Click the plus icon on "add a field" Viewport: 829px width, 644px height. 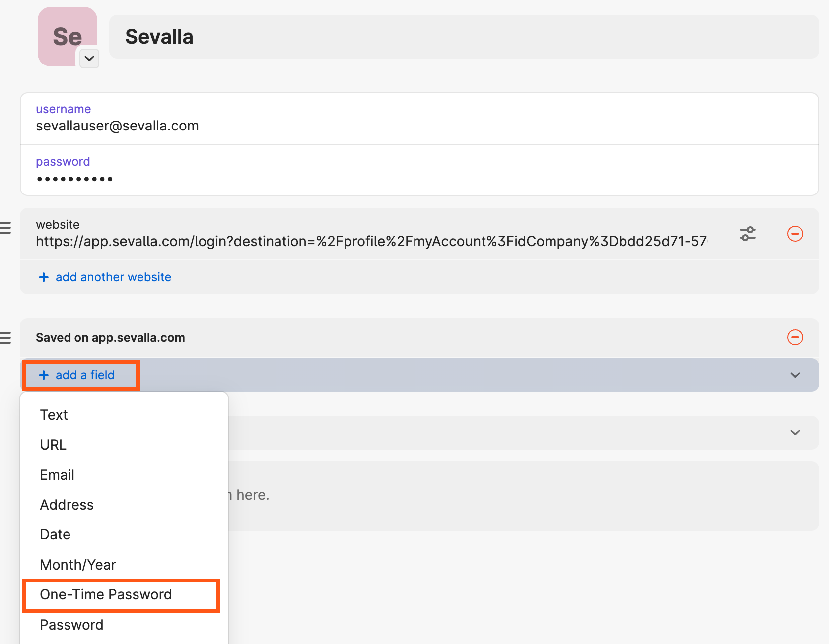pyautogui.click(x=43, y=375)
